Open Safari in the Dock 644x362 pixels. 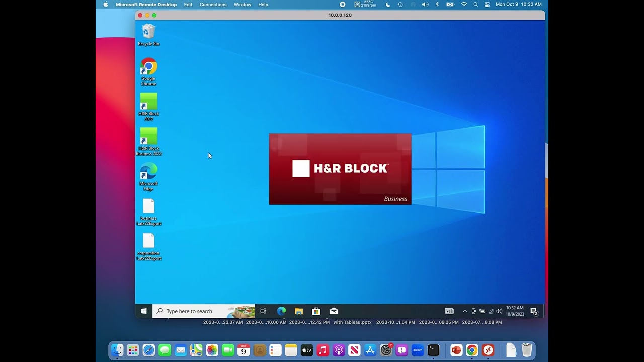[149, 350]
